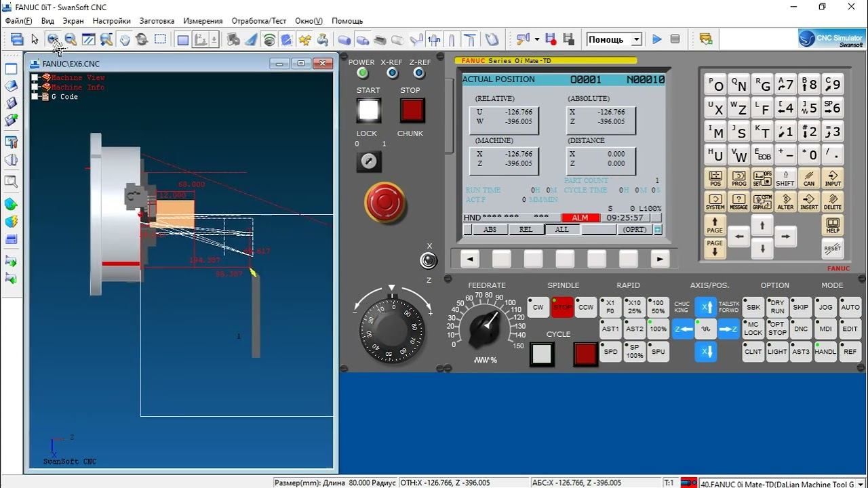
Task: Click spindle CCW button
Action: pyautogui.click(x=586, y=307)
